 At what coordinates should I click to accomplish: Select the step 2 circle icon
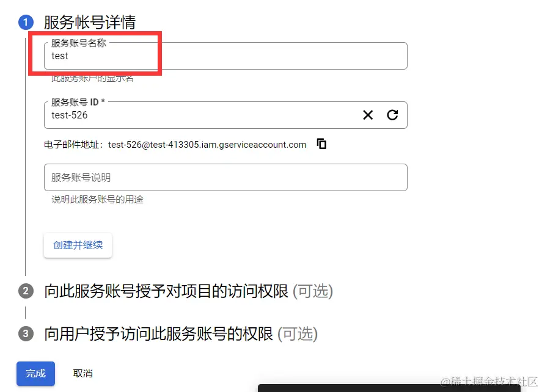26,291
